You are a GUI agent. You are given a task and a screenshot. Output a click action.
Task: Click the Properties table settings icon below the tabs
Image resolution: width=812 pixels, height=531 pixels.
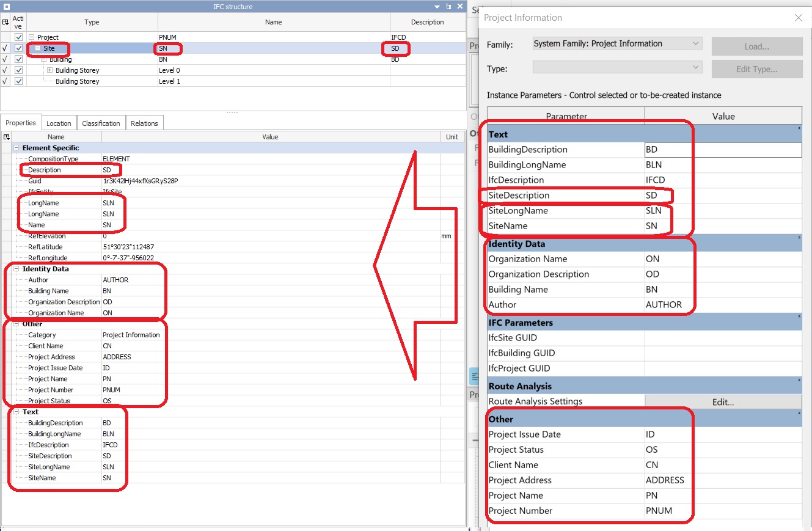coord(5,136)
